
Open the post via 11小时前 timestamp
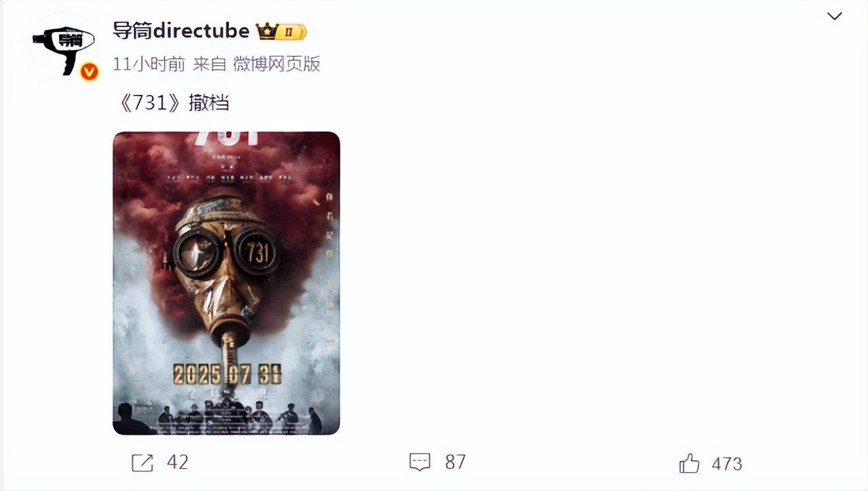point(149,64)
